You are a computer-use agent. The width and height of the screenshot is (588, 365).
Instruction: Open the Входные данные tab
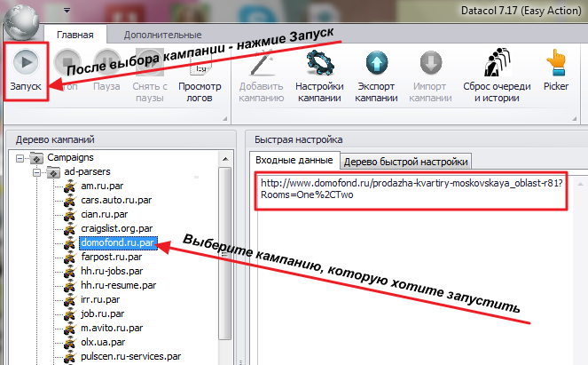(294, 161)
